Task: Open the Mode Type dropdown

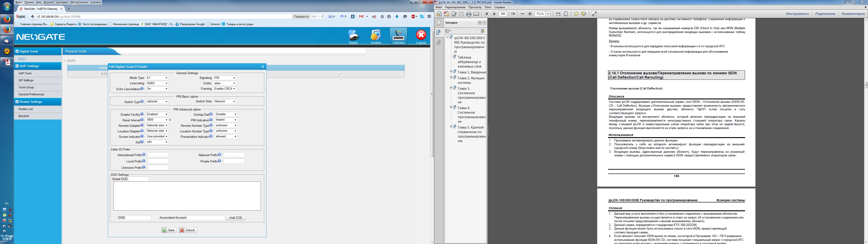Action: click(157, 78)
